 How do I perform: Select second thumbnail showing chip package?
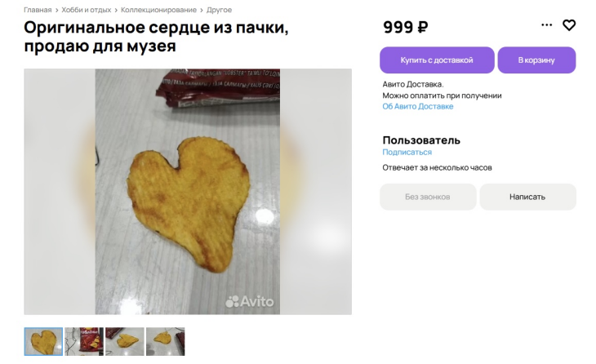click(x=84, y=342)
